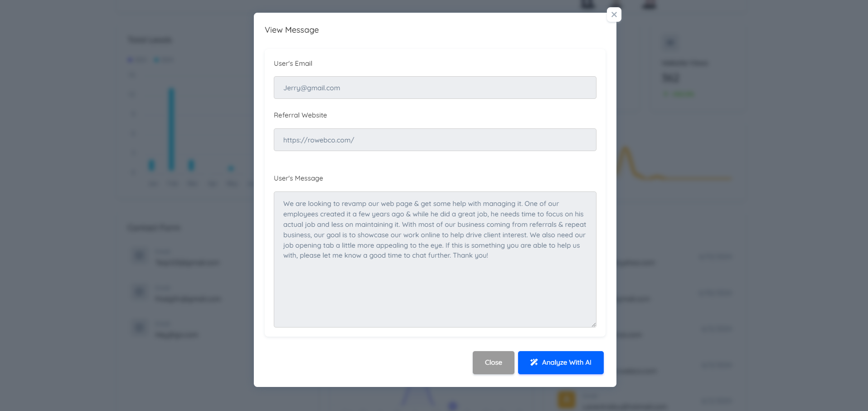This screenshot has height=411, width=868.
Task: Click the third Contact Form entry icon
Action: (140, 327)
